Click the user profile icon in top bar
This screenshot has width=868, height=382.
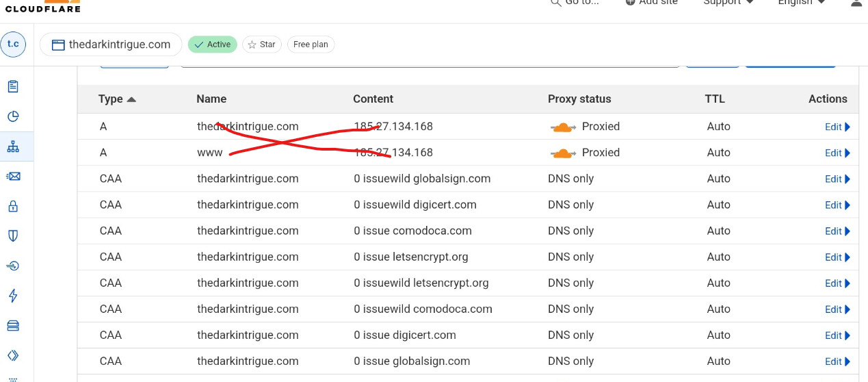(856, 3)
